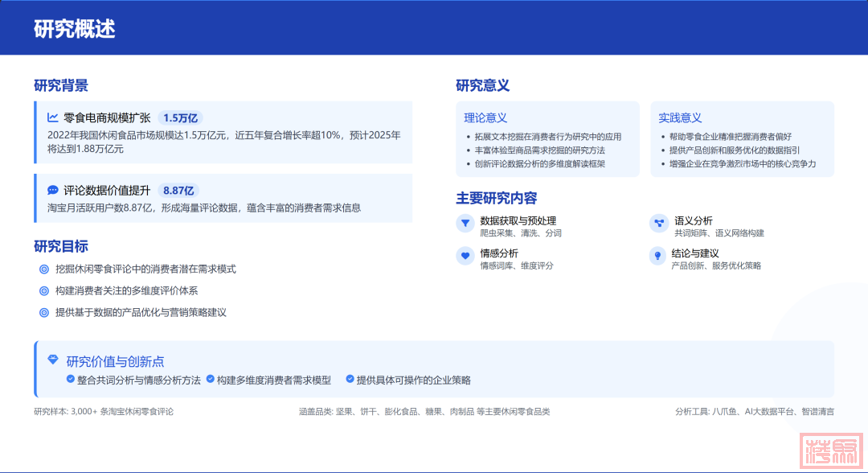Click the 1.5万亿 badge
Image resolution: width=868 pixels, height=473 pixels.
tap(180, 117)
